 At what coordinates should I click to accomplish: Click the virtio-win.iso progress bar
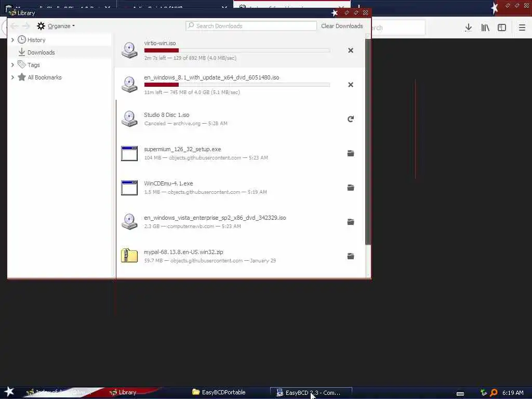(x=237, y=50)
